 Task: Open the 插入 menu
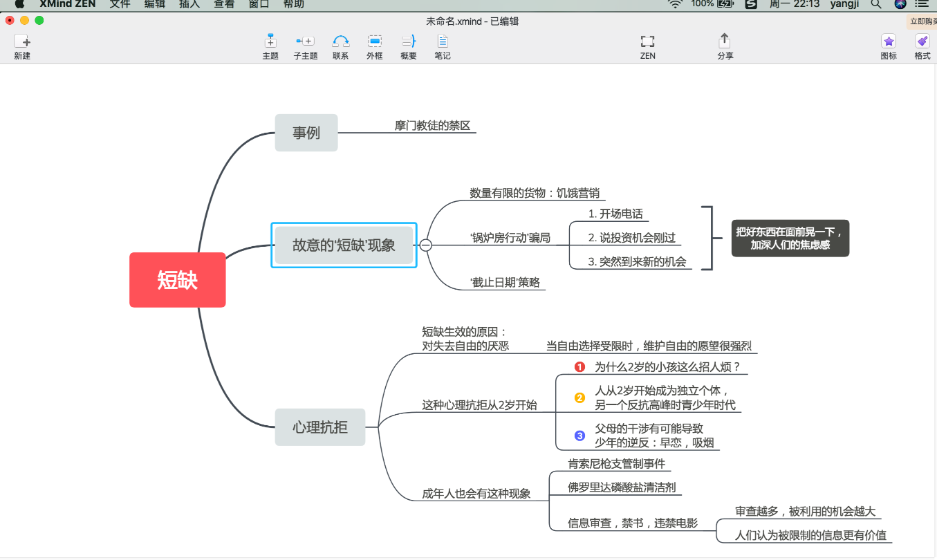click(189, 3)
